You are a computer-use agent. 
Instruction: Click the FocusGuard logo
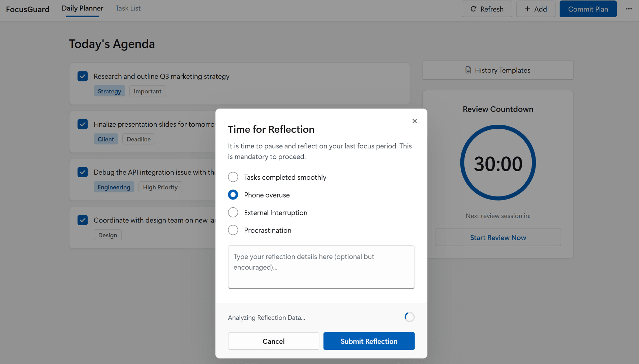point(28,9)
